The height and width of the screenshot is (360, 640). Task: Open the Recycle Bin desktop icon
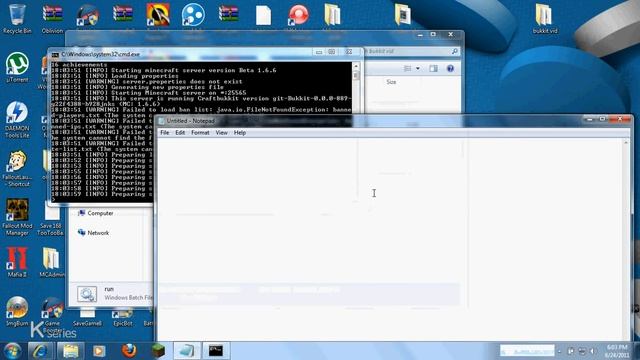[x=17, y=19]
